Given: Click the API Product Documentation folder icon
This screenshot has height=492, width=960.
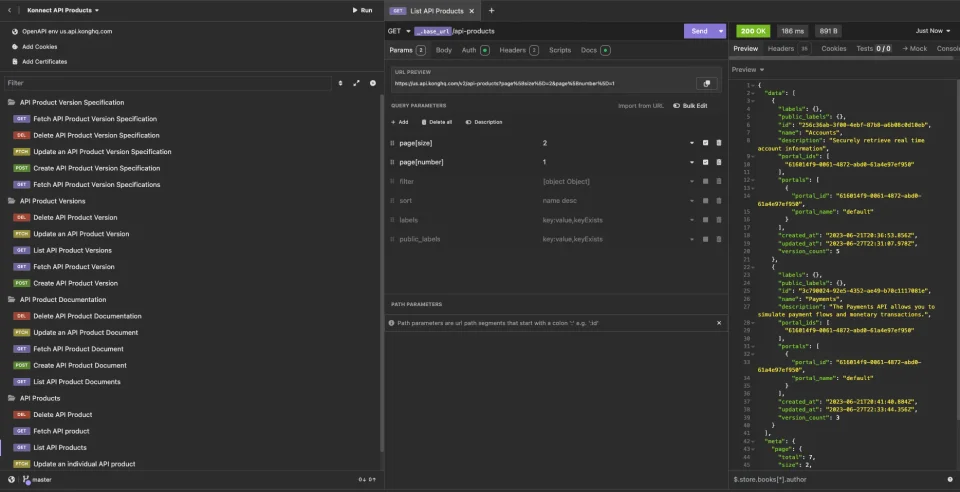Looking at the screenshot, I should point(12,300).
